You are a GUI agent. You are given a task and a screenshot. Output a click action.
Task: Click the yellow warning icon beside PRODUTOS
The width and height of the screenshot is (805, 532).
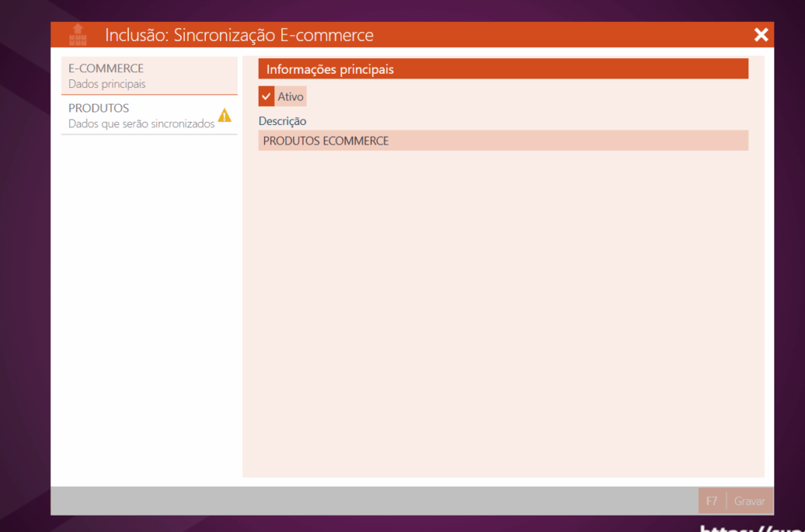[225, 116]
